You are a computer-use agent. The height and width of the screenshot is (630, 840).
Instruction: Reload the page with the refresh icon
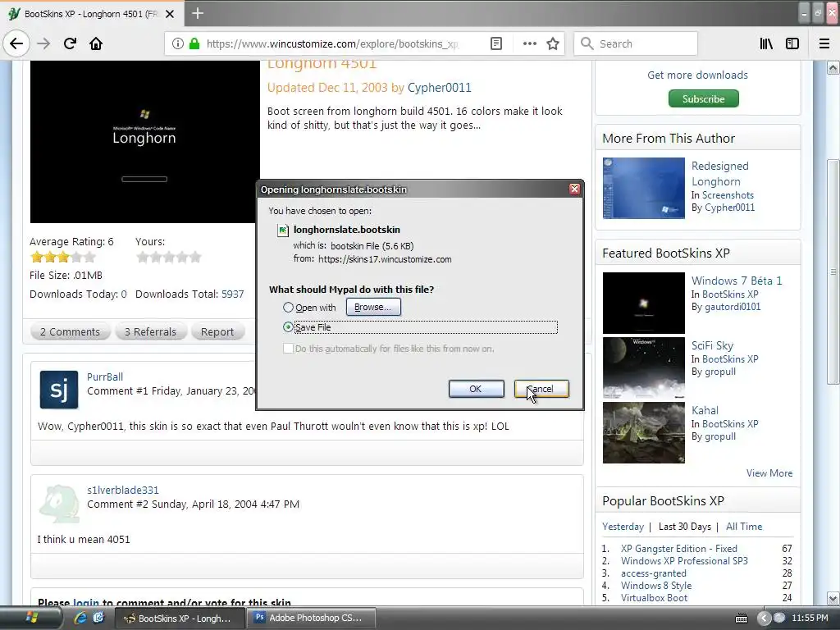tap(70, 43)
